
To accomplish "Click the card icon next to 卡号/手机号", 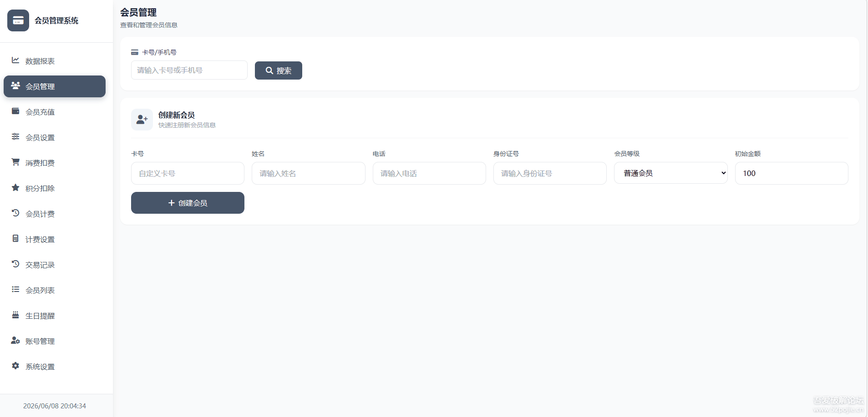I will pos(135,52).
